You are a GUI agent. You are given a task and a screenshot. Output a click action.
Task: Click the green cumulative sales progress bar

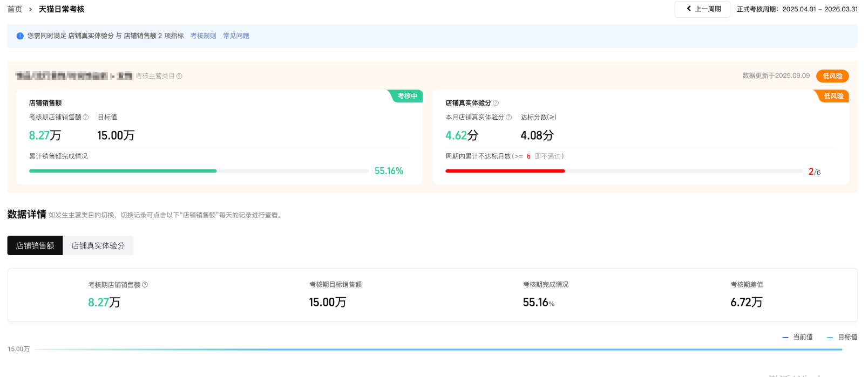point(123,171)
